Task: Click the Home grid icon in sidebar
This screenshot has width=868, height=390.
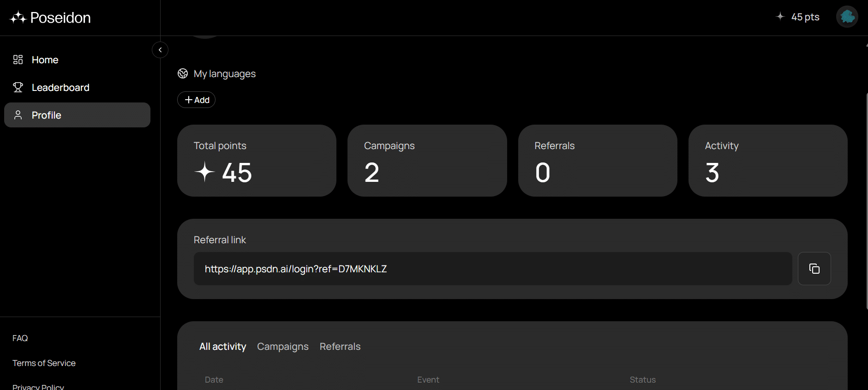Action: coord(18,60)
